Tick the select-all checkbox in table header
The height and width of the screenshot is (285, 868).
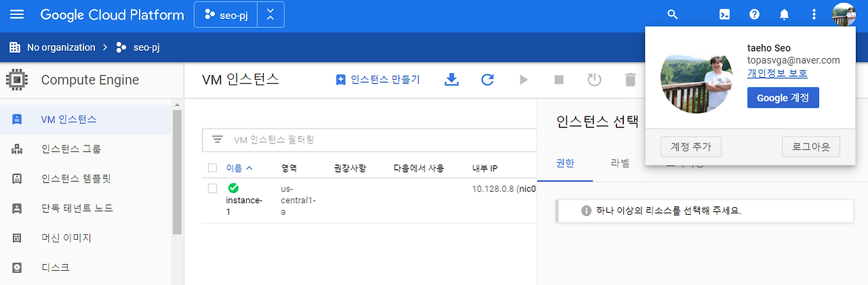point(213,168)
